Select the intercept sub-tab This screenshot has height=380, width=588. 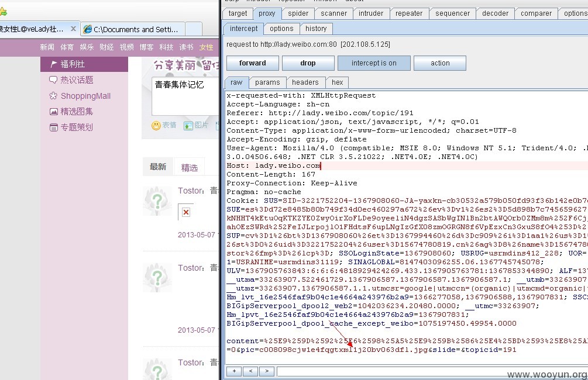point(243,29)
